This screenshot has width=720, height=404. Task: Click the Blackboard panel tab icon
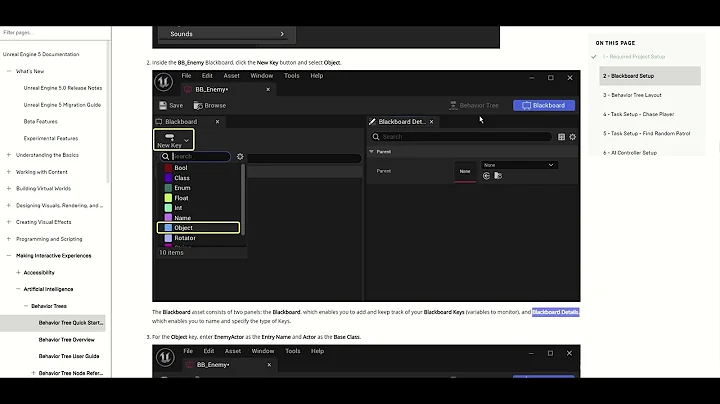tap(159, 122)
